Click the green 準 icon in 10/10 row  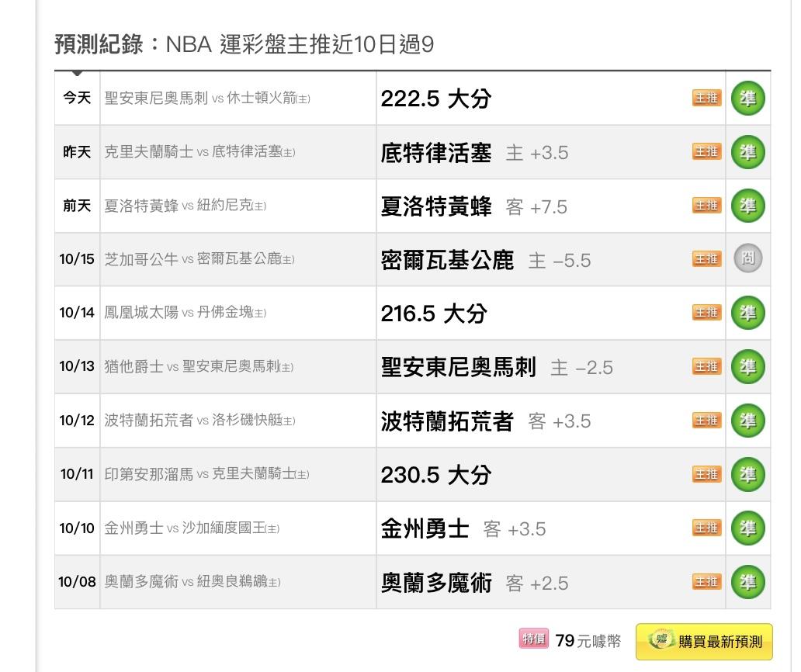[748, 528]
